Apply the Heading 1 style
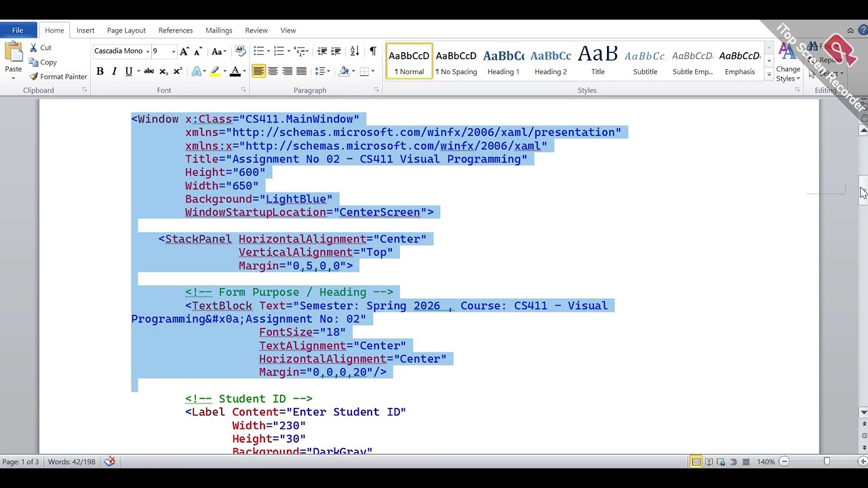Viewport: 868px width, 488px height. point(503,62)
